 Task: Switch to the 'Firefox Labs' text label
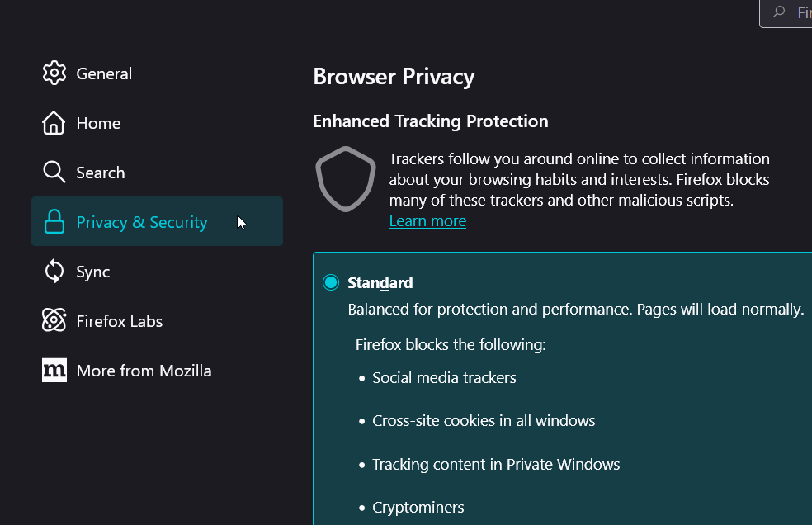[x=120, y=321]
